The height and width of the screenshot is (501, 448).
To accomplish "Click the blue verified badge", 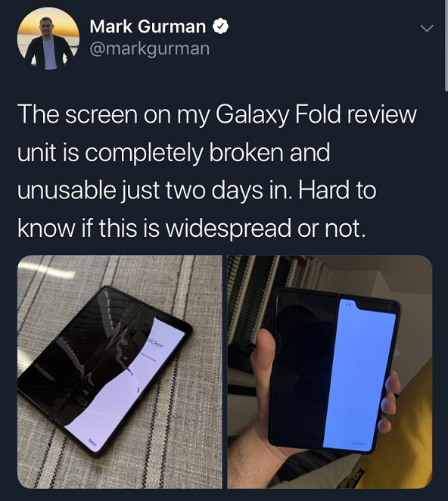I will [x=220, y=26].
